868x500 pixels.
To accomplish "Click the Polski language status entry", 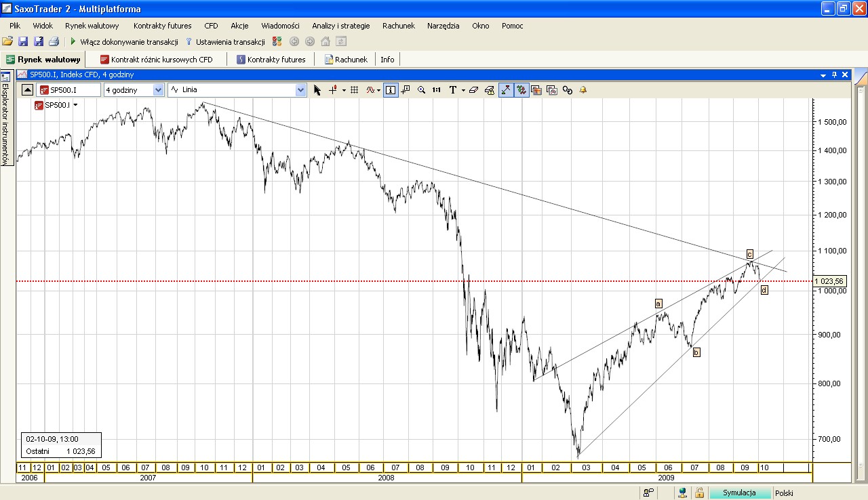I will point(784,493).
